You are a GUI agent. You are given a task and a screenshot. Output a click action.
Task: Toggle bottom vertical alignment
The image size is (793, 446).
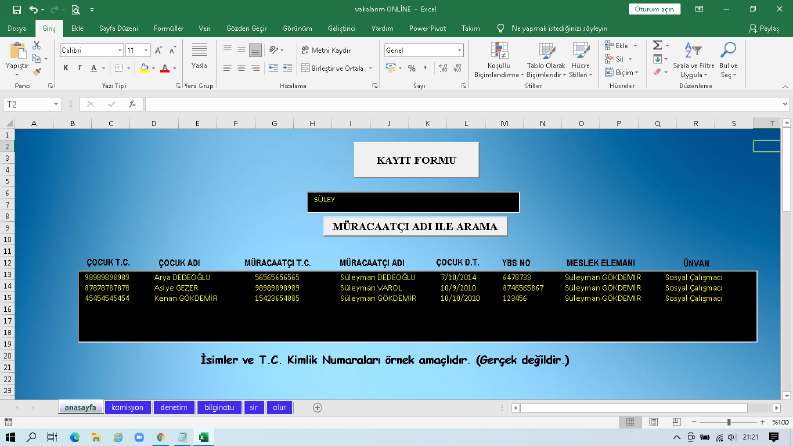[x=255, y=50]
